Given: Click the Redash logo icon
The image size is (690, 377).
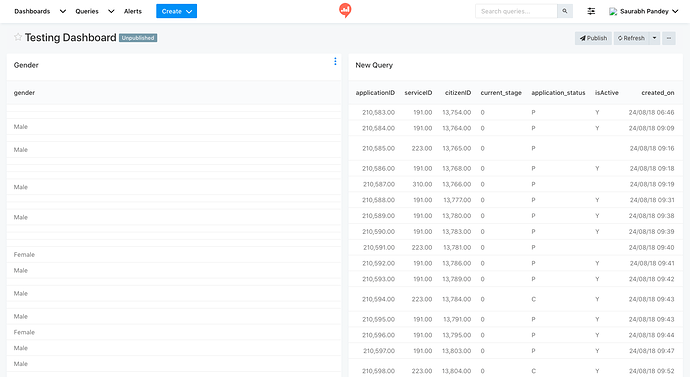Looking at the screenshot, I should click(345, 11).
